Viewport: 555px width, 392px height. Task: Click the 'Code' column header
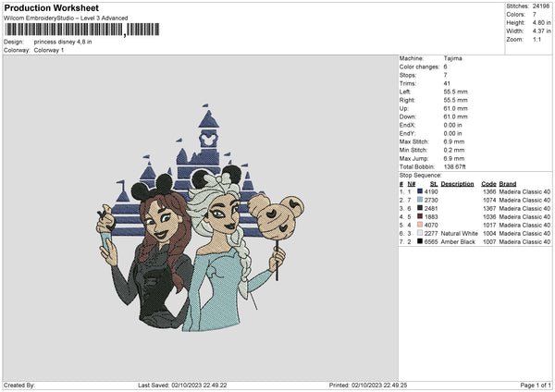pyautogui.click(x=488, y=184)
